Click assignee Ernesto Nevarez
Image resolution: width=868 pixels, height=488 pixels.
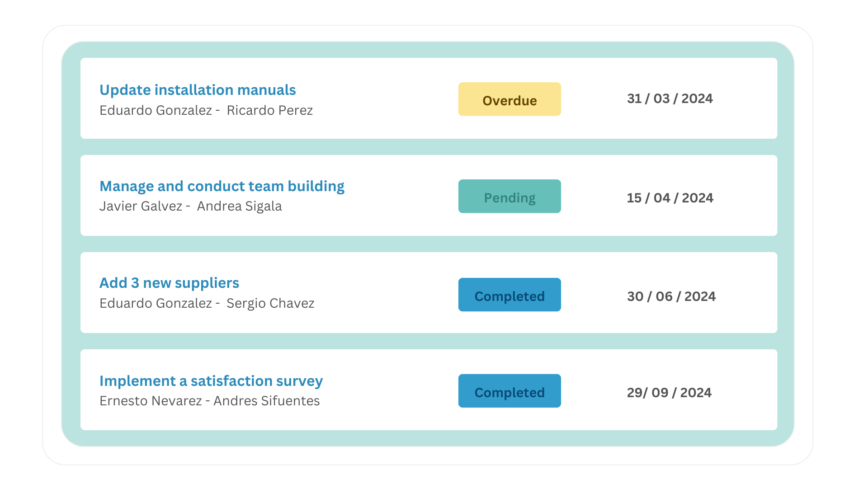(151, 401)
